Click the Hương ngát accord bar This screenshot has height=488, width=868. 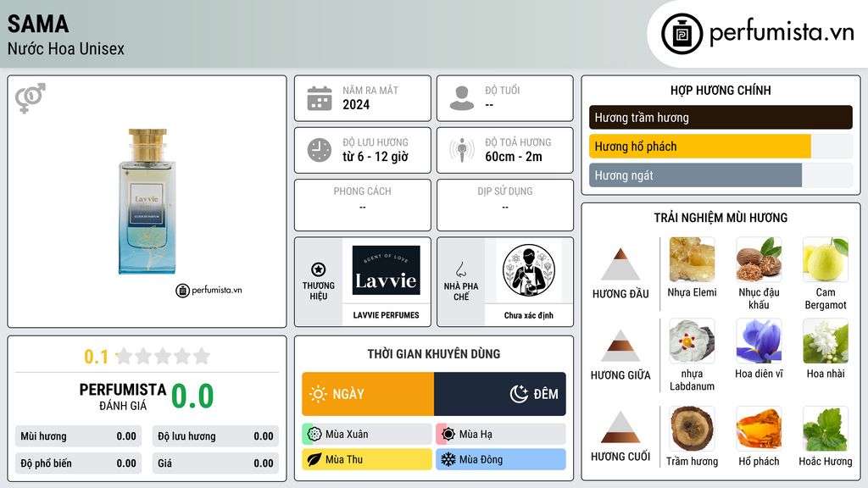721,175
